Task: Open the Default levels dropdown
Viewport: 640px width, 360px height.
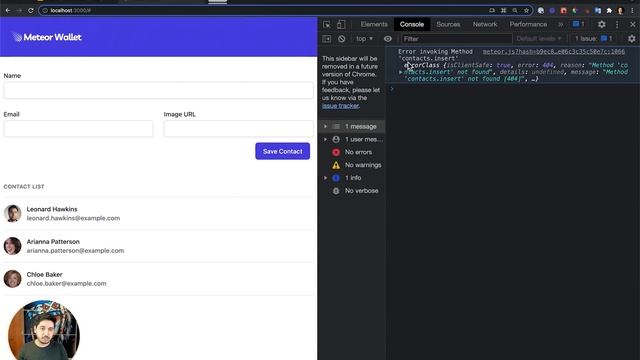Action: pos(539,39)
